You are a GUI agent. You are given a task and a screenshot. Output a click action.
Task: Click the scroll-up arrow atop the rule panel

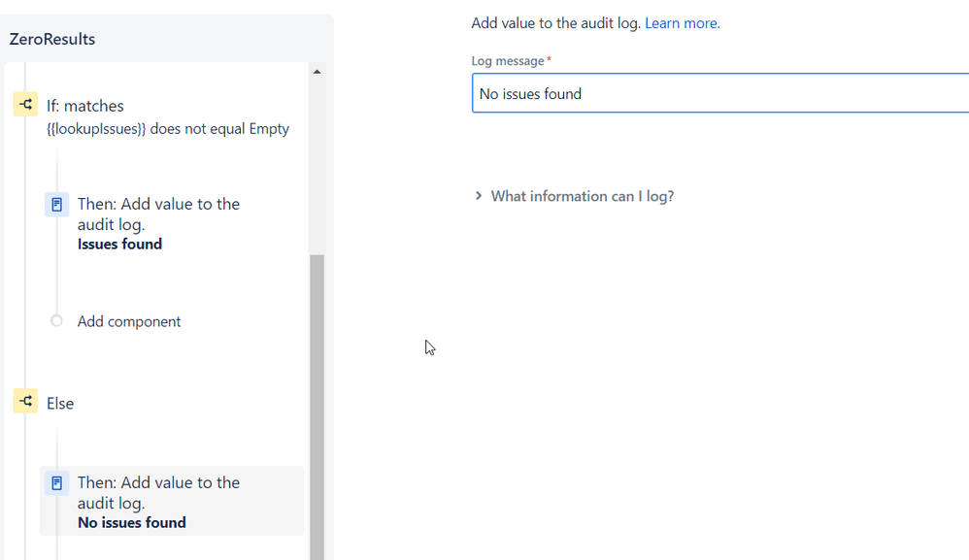pyautogui.click(x=316, y=70)
